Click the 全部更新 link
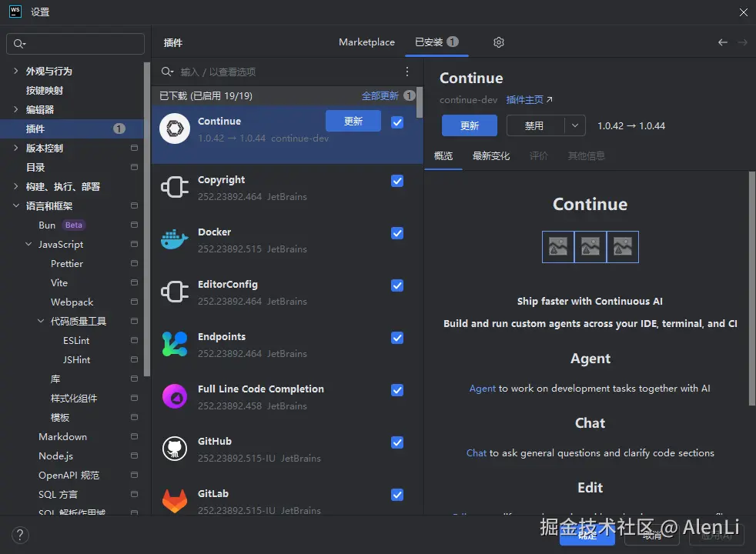Screen dimensions: 756x554 point(380,96)
